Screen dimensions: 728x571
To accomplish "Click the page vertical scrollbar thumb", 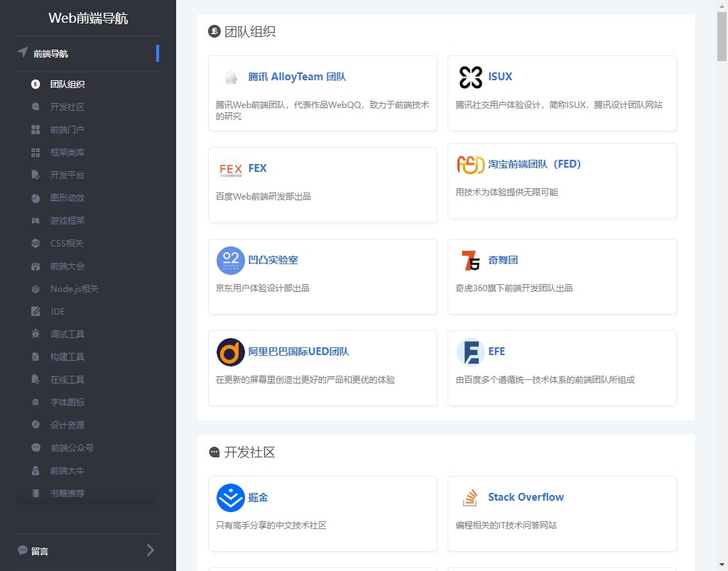I will click(722, 36).
